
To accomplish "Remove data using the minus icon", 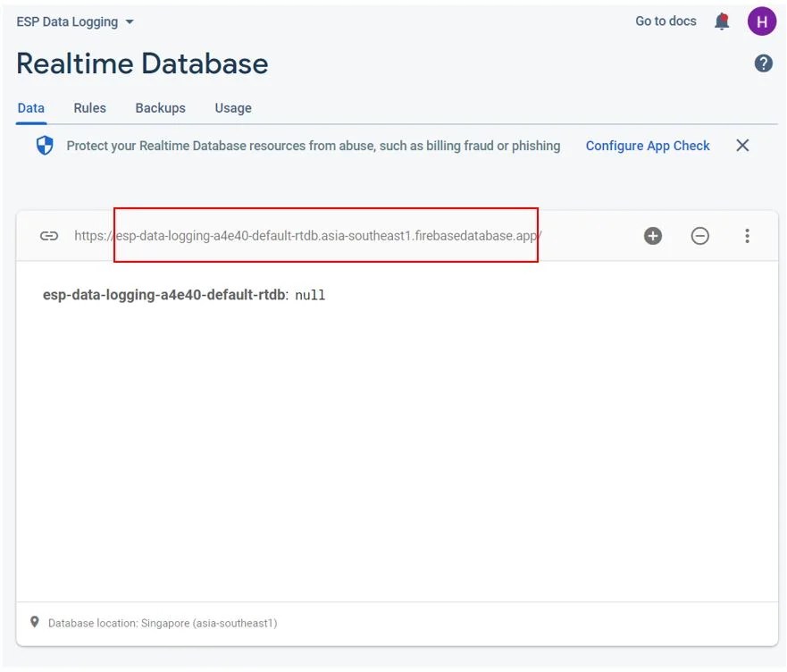I will coord(699,235).
